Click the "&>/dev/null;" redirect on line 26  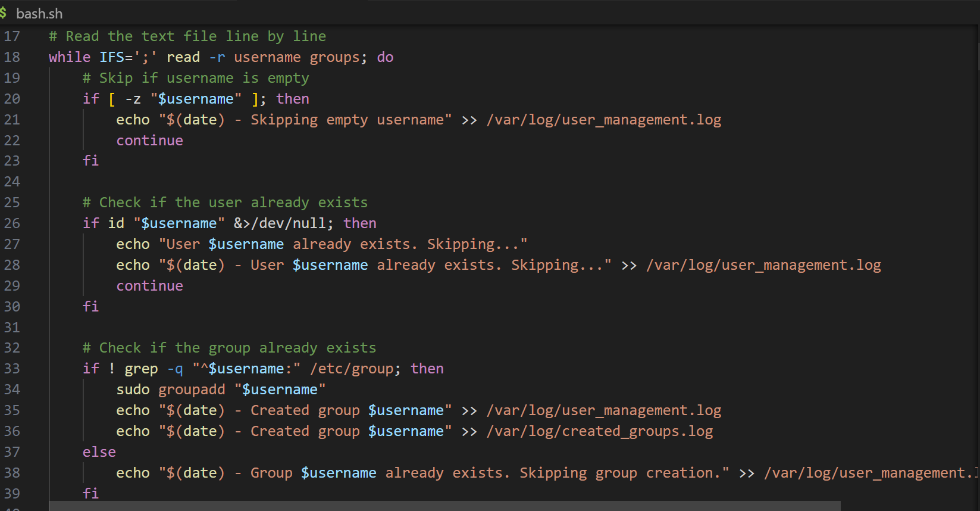click(x=284, y=223)
